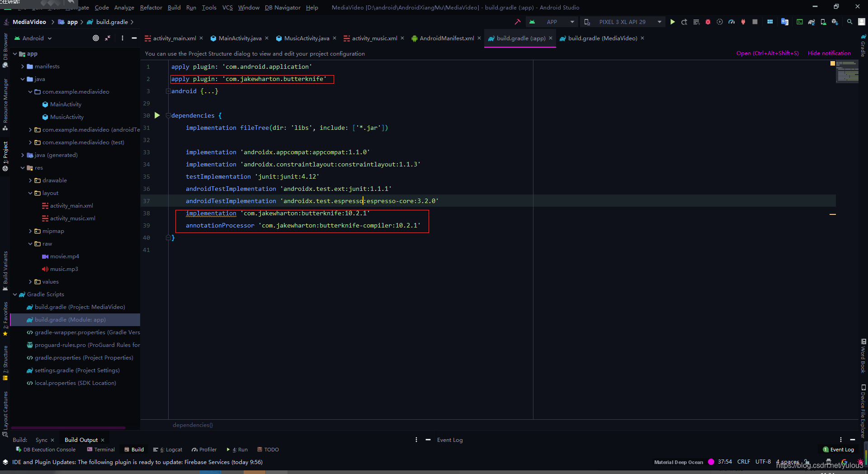Click Open (Ctrl+Alt+Shift+S) link
This screenshot has height=474, width=868.
[x=767, y=53]
